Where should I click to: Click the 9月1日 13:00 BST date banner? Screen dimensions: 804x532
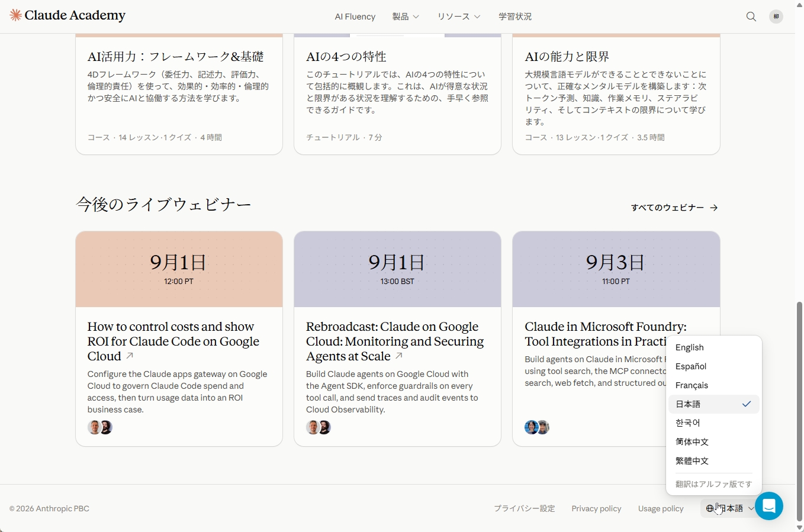coord(397,269)
